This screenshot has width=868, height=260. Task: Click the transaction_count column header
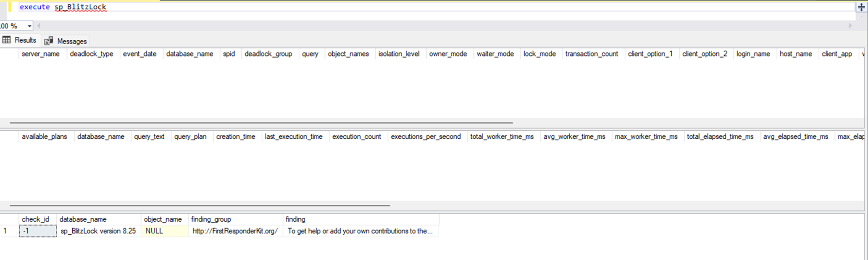coord(591,54)
